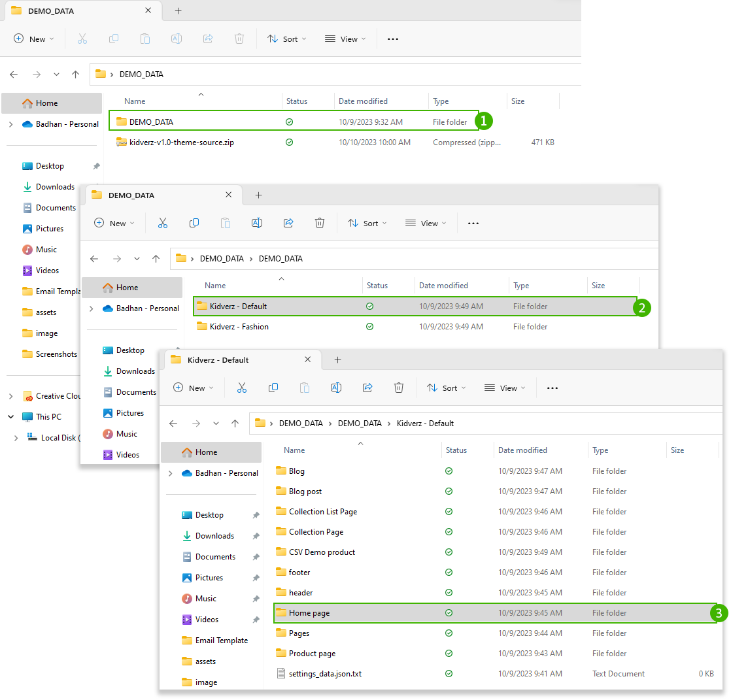Click Up arrow in back DEMO_DATA window

coord(76,74)
